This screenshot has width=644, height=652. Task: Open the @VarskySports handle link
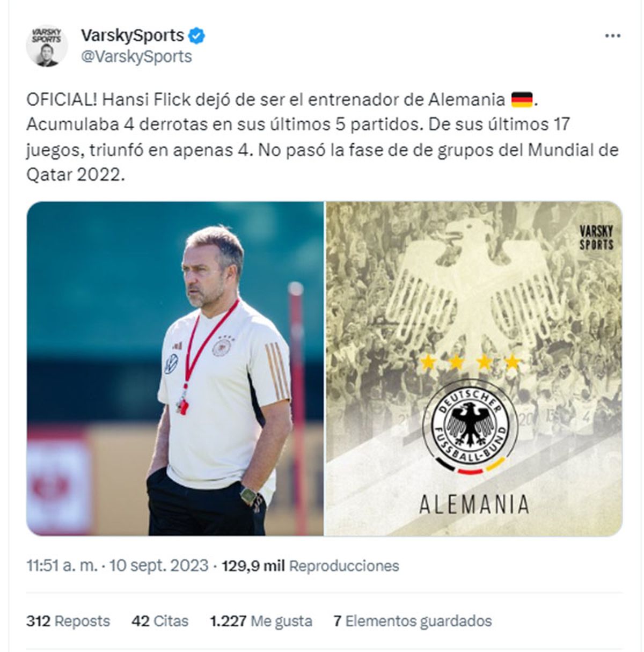pyautogui.click(x=136, y=56)
